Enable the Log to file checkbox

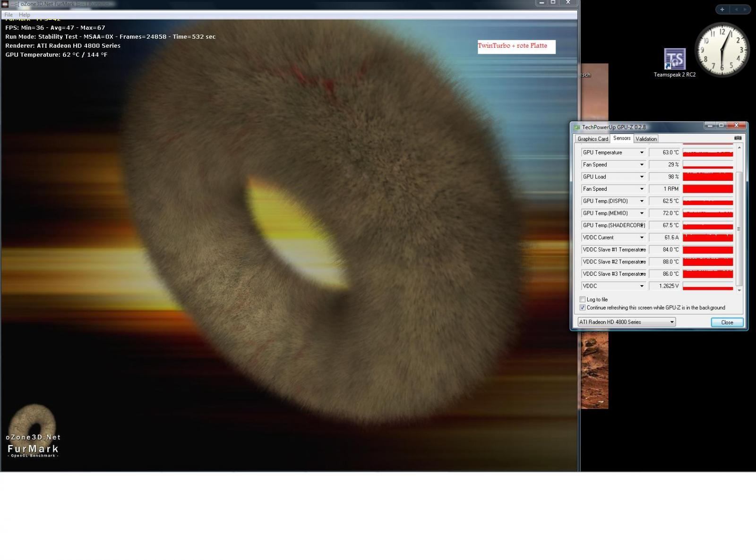(583, 299)
